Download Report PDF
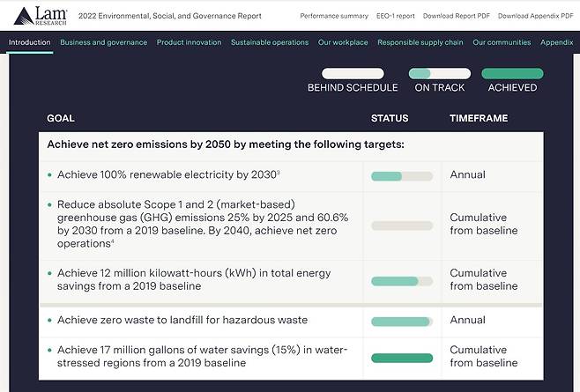This screenshot has width=580, height=392. click(x=457, y=16)
